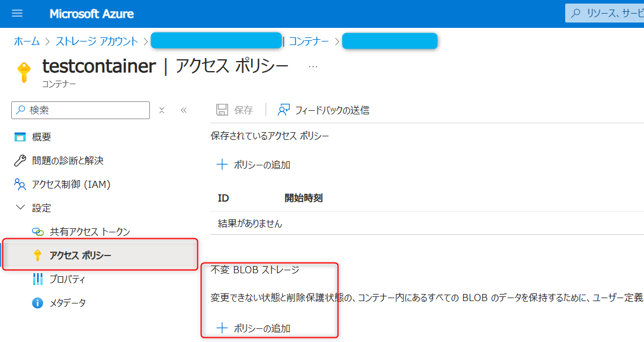Click the feedback person icon
Screen dimensions: 644x342
(x=283, y=110)
